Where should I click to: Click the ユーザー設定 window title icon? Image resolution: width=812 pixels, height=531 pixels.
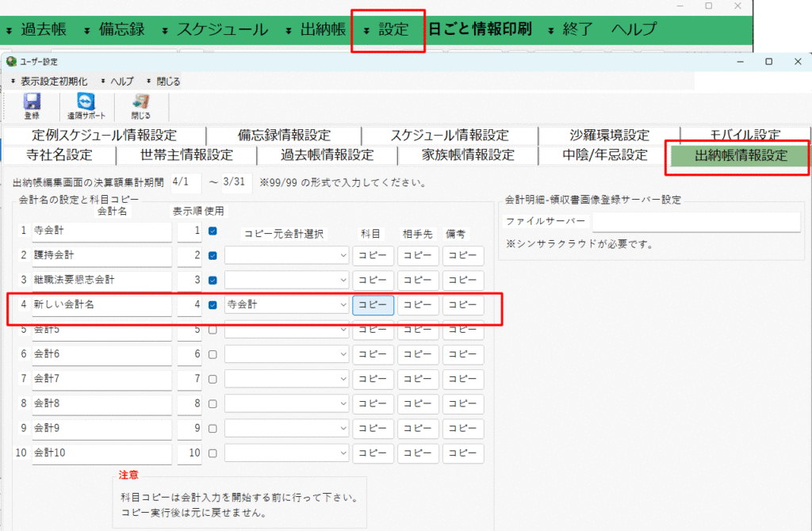click(11, 62)
